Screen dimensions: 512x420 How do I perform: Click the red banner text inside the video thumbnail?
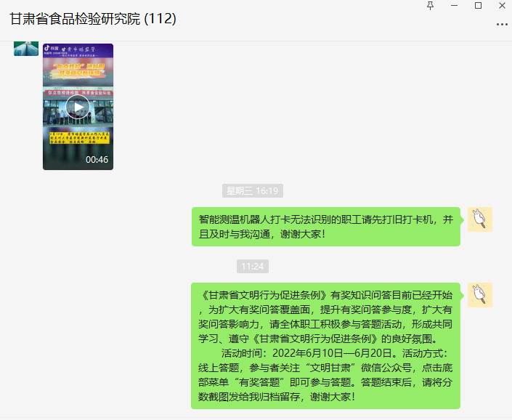point(78,93)
